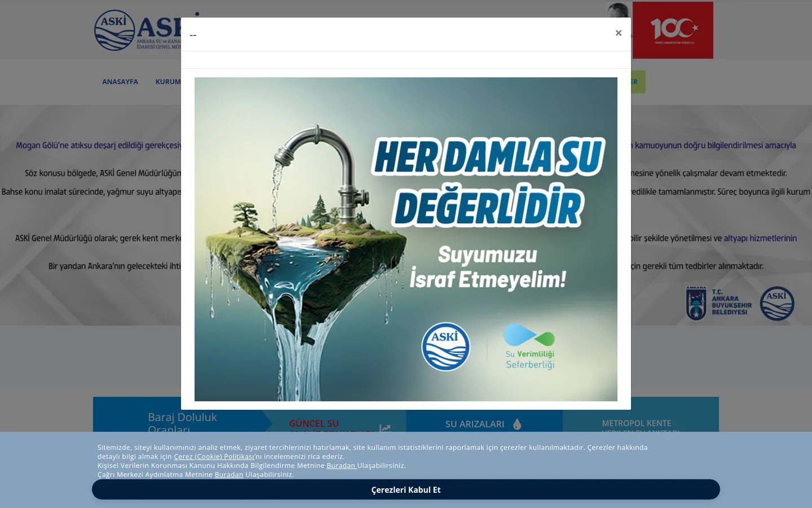Select the Baraj Doluluk Oranları tab

point(183,422)
